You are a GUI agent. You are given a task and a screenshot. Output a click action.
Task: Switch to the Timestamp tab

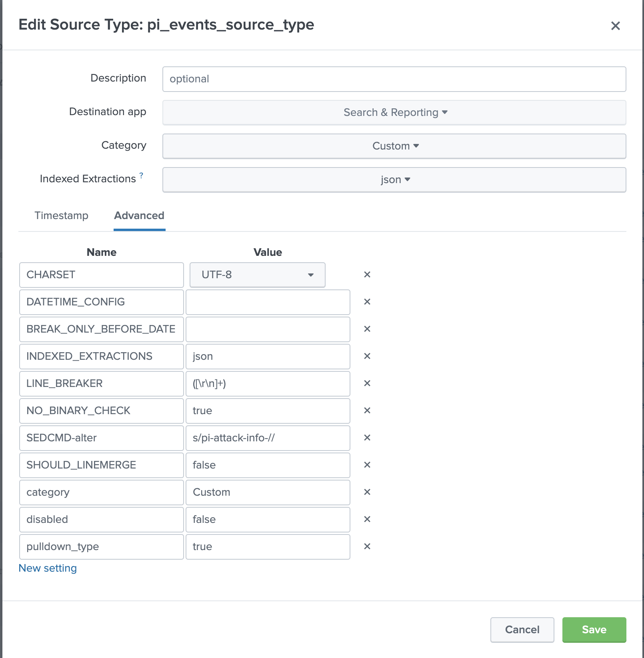pos(61,215)
